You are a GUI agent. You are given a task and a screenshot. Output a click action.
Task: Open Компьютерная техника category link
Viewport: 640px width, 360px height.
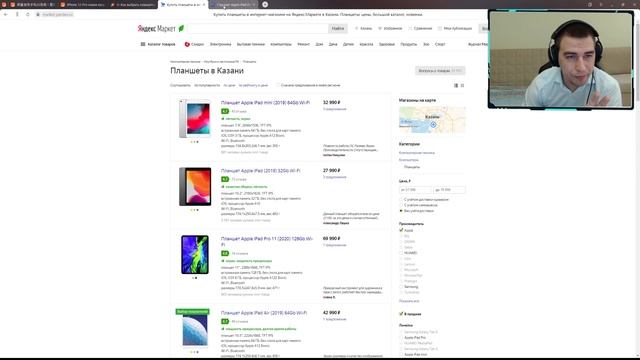click(417, 153)
